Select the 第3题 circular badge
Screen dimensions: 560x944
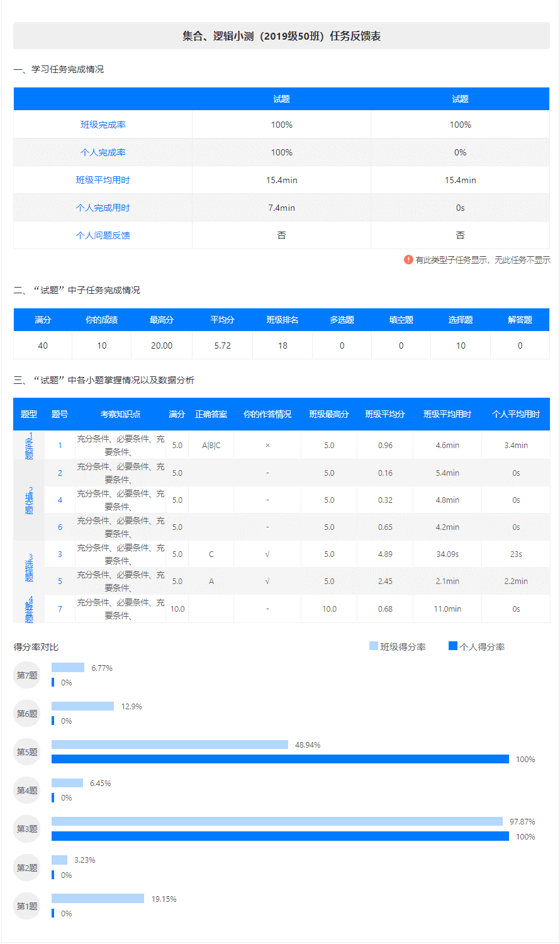(x=27, y=829)
